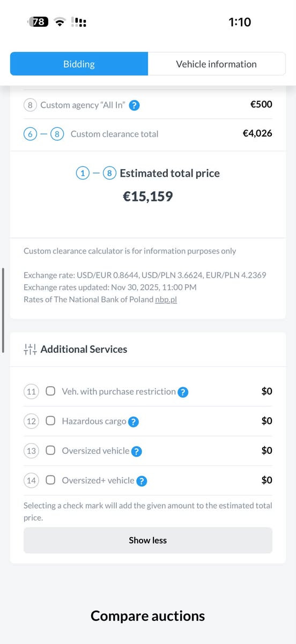Tap the Estimated total price €15,159 amount

coord(148,197)
